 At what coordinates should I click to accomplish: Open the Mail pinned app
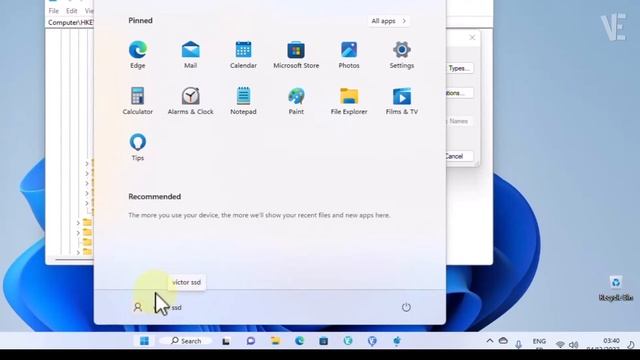(190, 54)
